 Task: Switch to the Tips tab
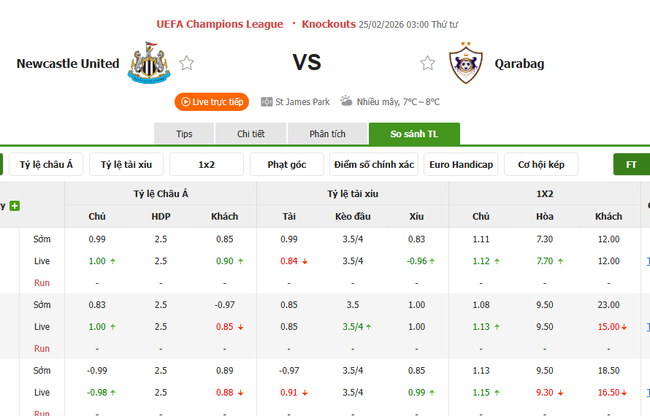click(184, 134)
